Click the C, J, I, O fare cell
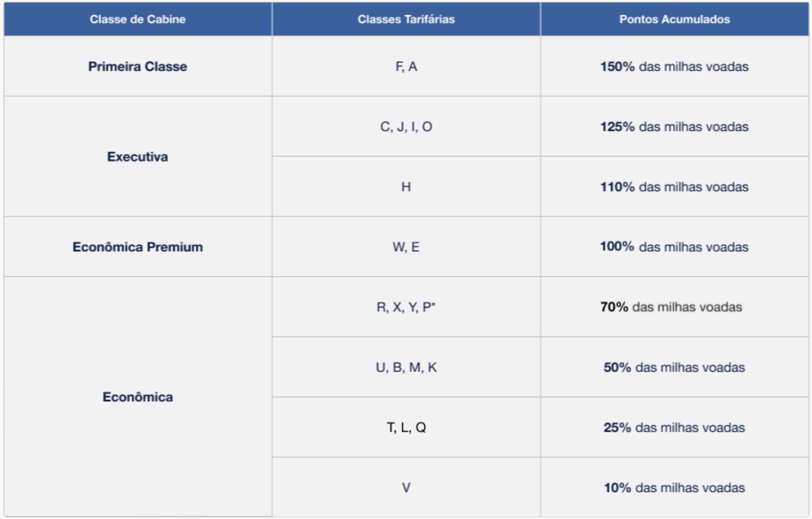 tap(406, 126)
